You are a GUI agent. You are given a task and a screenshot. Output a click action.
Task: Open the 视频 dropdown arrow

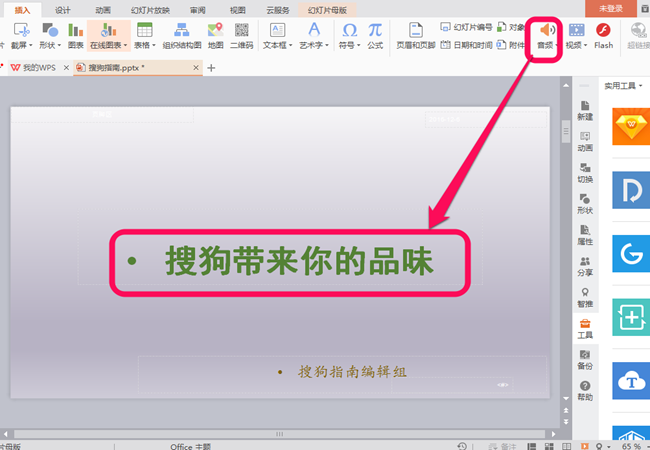click(x=586, y=45)
